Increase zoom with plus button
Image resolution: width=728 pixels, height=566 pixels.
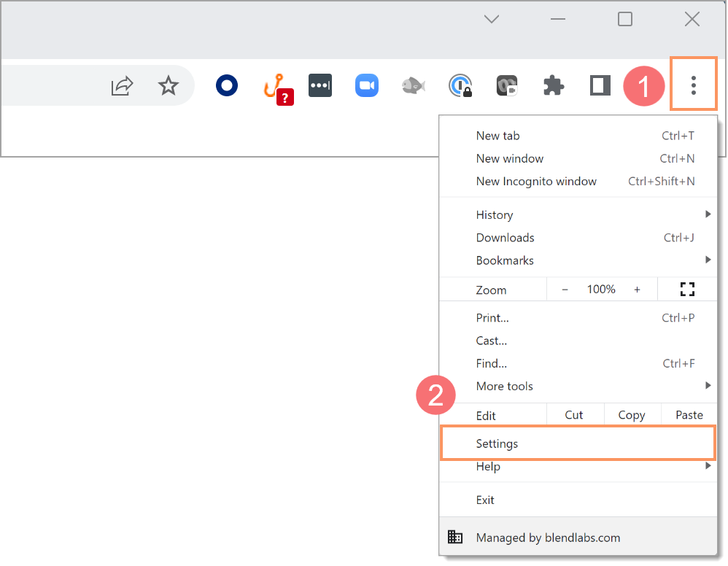(637, 290)
